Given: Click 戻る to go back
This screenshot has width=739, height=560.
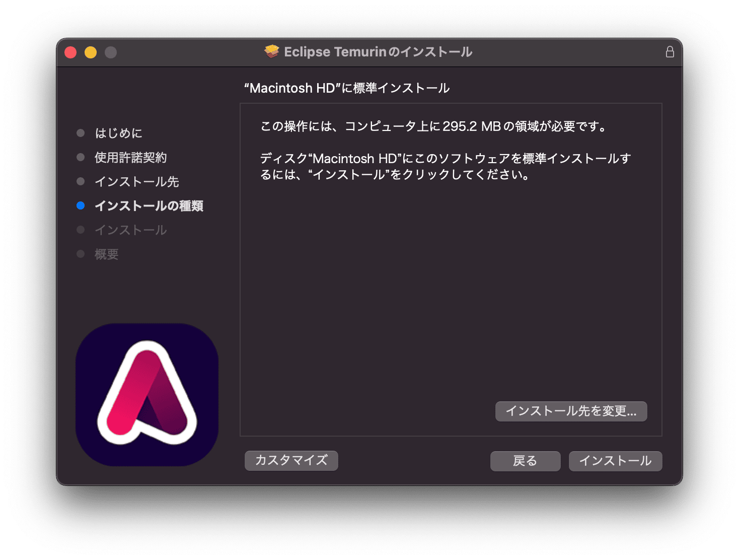Looking at the screenshot, I should coord(525,461).
